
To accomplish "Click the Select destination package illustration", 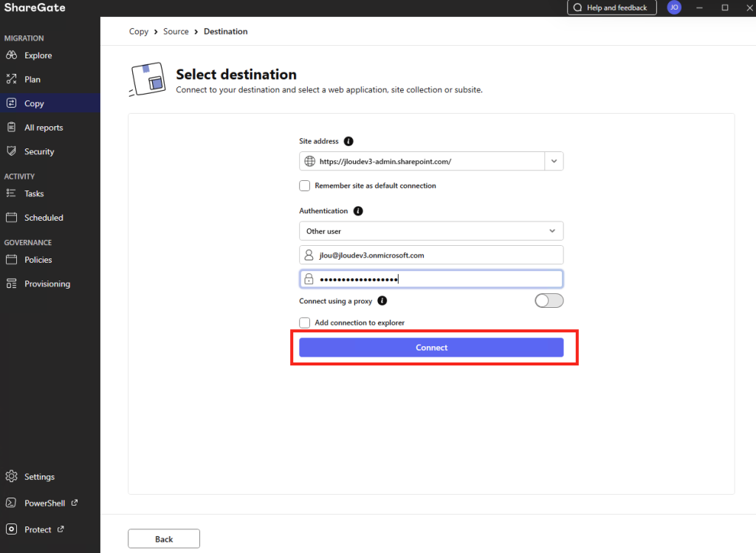I will point(148,79).
